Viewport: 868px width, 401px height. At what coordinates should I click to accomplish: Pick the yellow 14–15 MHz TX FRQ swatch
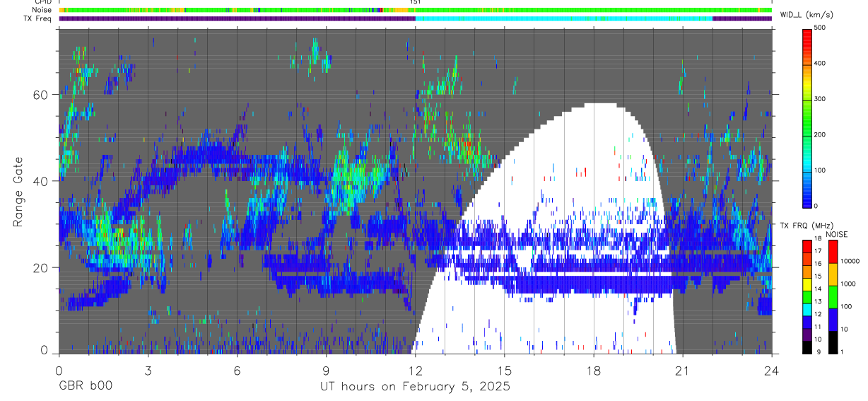[x=807, y=283]
